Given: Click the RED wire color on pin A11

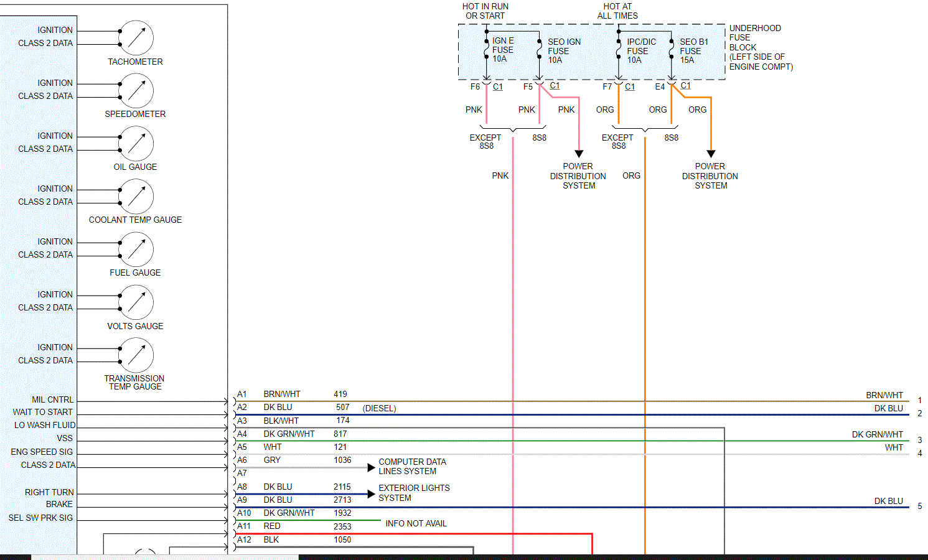Looking at the screenshot, I should pyautogui.click(x=272, y=526).
